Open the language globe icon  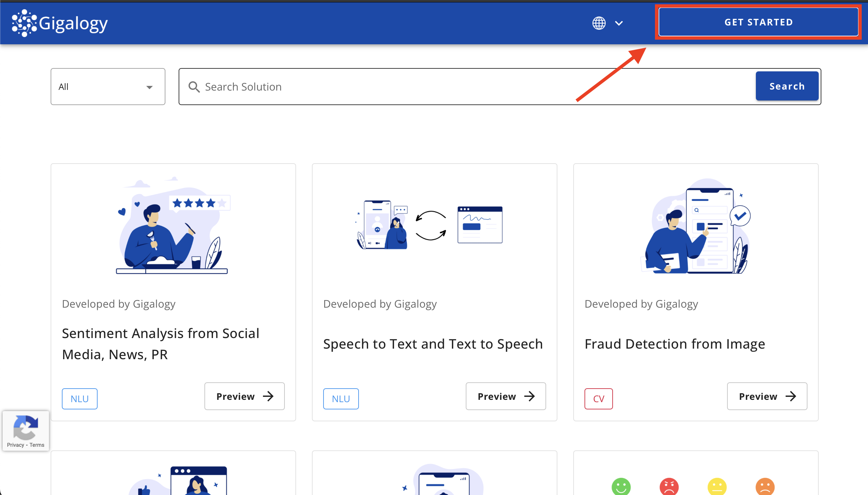(x=598, y=23)
